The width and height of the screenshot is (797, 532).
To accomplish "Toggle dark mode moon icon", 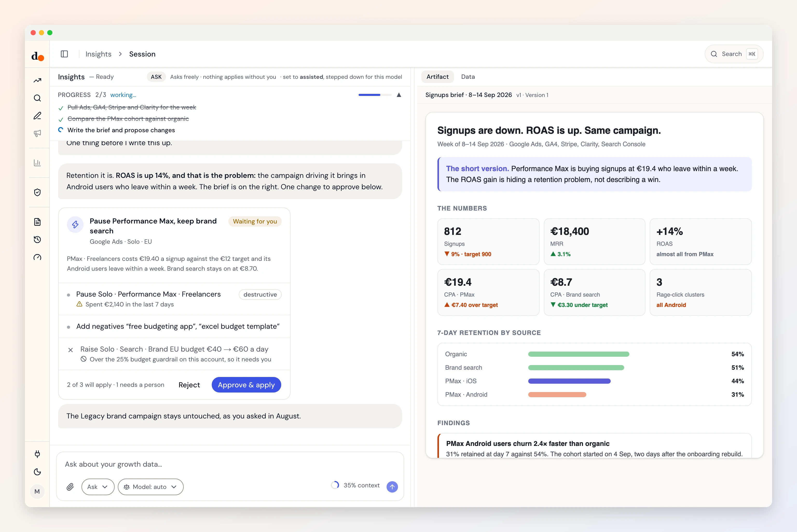I will click(x=37, y=472).
